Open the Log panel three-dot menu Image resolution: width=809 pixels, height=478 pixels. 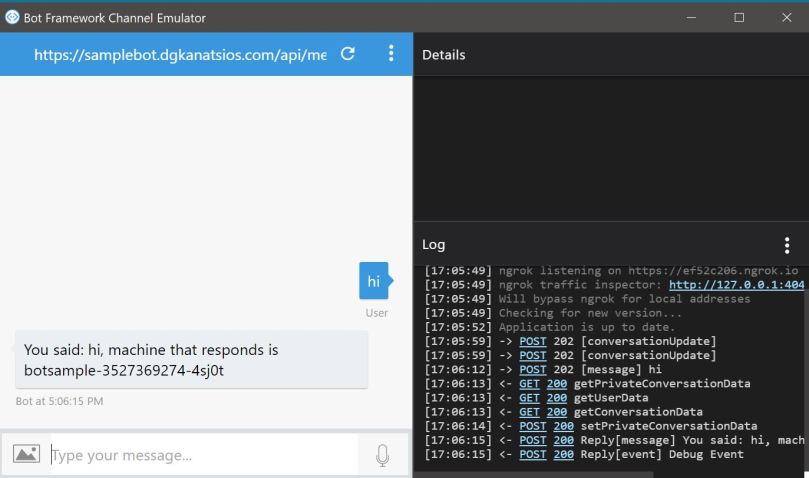[787, 245]
